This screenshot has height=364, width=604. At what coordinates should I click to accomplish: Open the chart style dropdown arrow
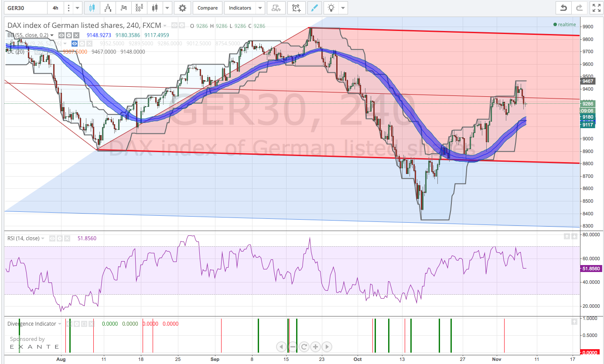(167, 8)
